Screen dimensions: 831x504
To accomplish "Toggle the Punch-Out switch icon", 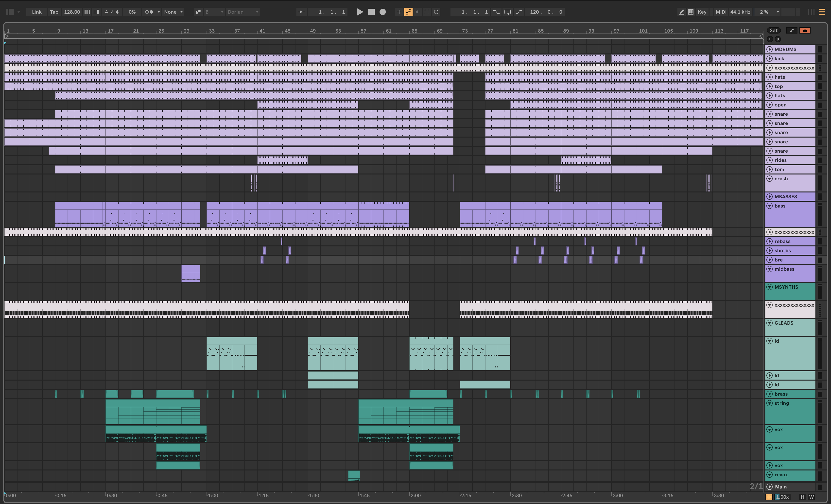I will coord(519,12).
